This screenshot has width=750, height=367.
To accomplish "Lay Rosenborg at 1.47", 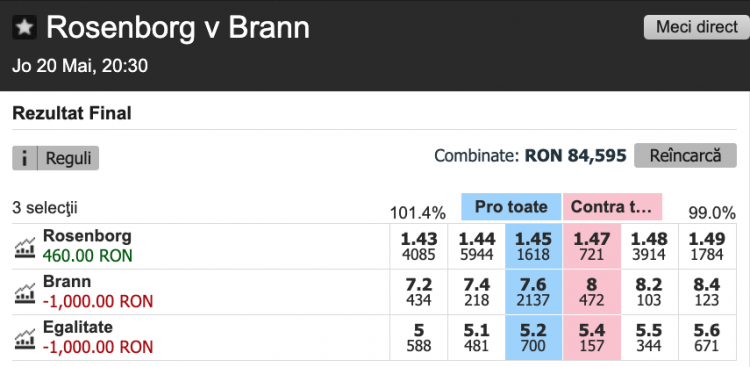I will (x=592, y=246).
